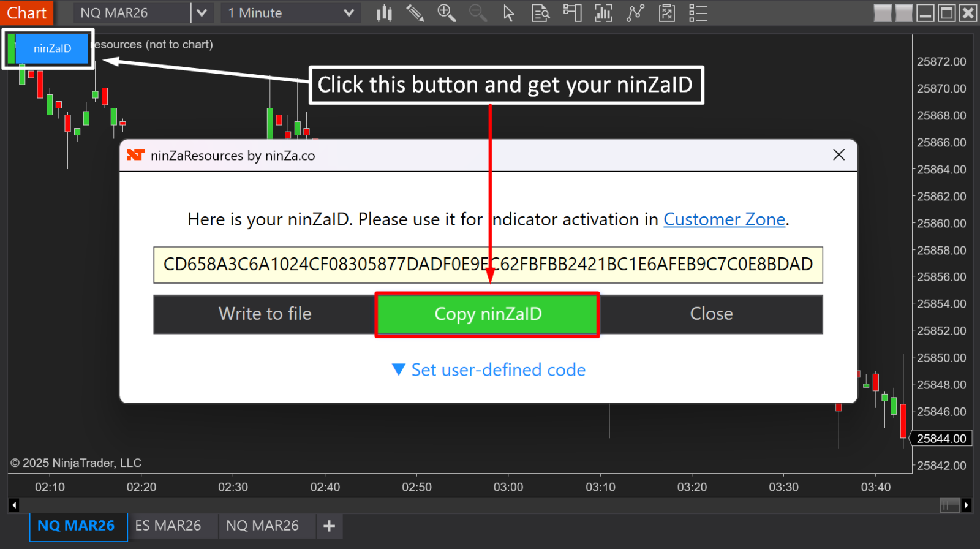Click the blue ninZaID chart button
980x549 pixels.
click(x=52, y=48)
